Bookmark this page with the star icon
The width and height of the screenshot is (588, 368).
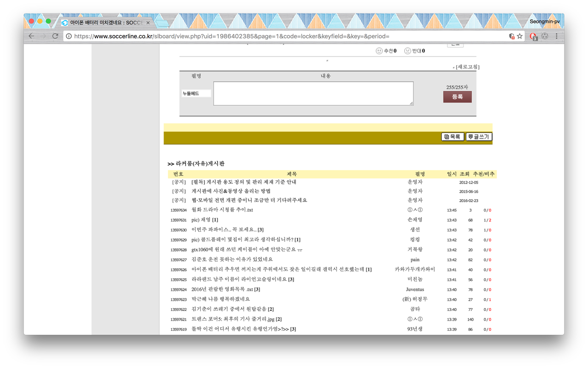[520, 36]
